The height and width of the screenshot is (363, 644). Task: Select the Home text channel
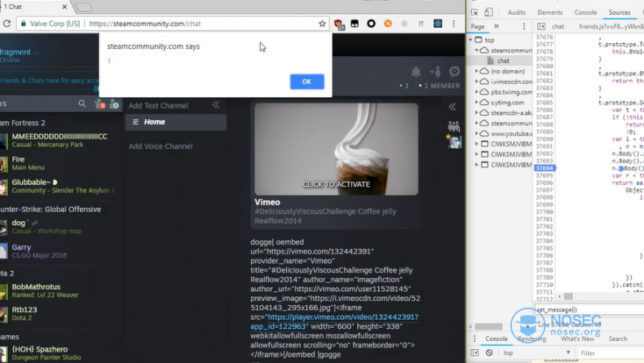[x=176, y=122]
